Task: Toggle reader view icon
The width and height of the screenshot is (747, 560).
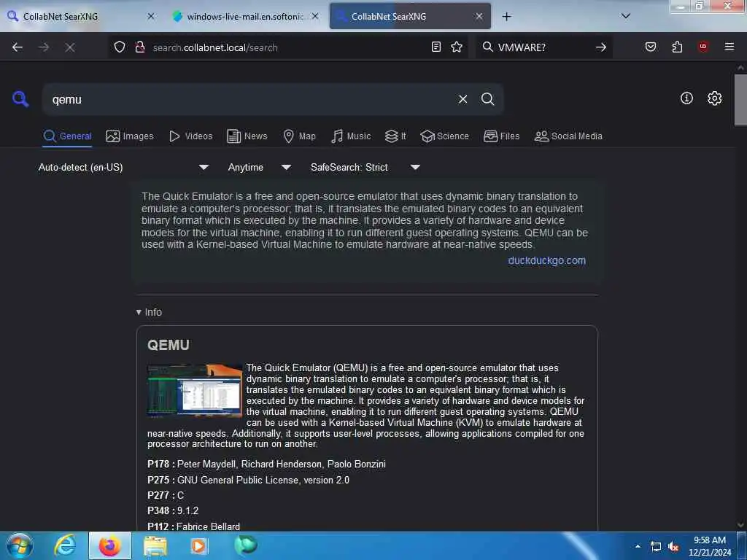Action: (436, 47)
